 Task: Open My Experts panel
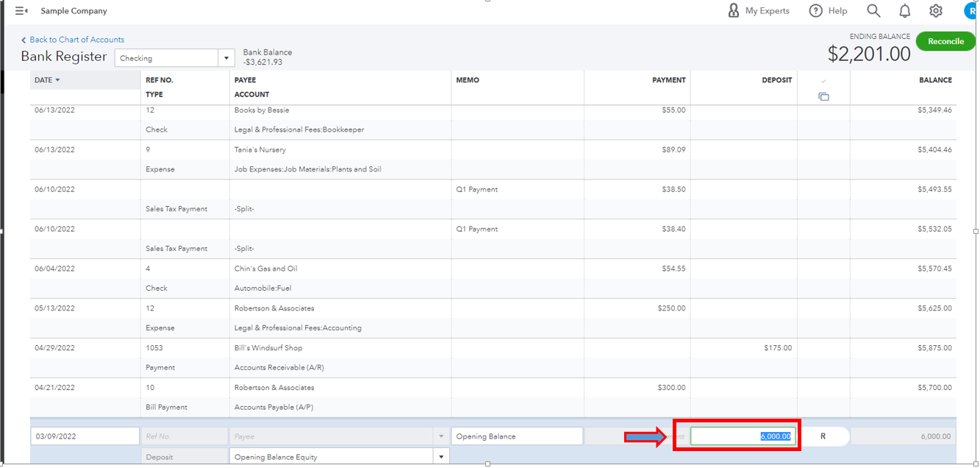point(758,11)
